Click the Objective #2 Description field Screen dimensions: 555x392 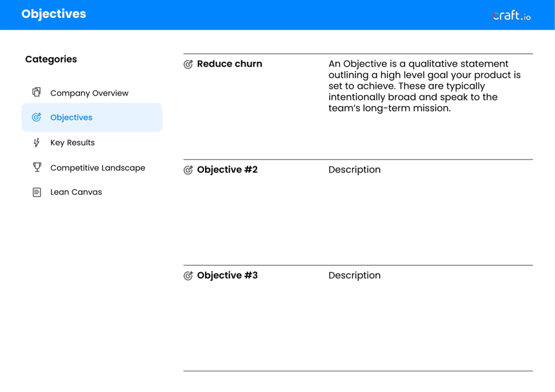point(354,170)
